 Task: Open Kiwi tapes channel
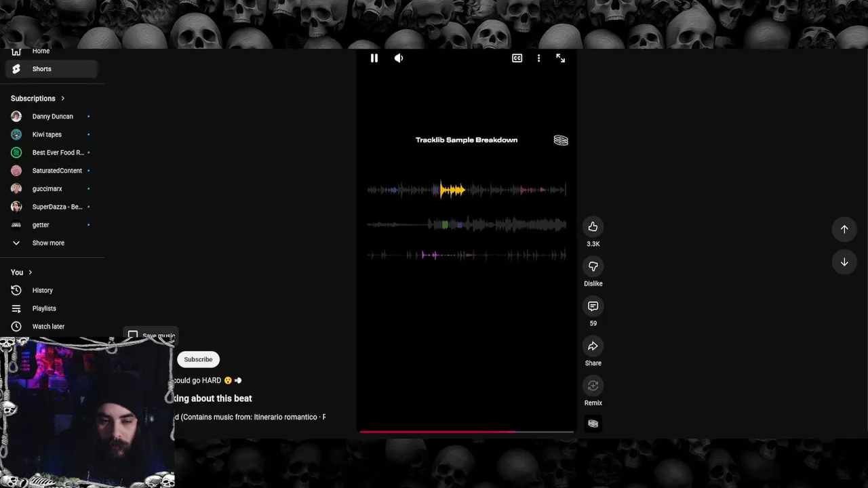coord(52,134)
